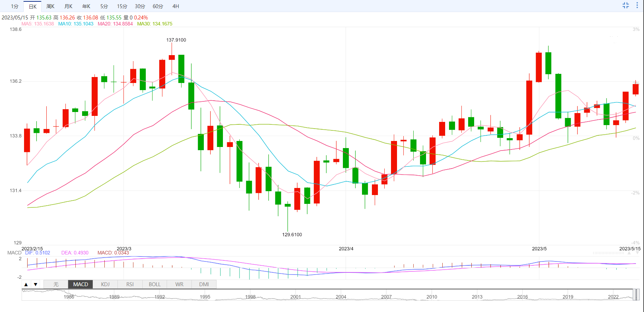
Task: Switch the indicator to KDJ
Action: point(105,284)
